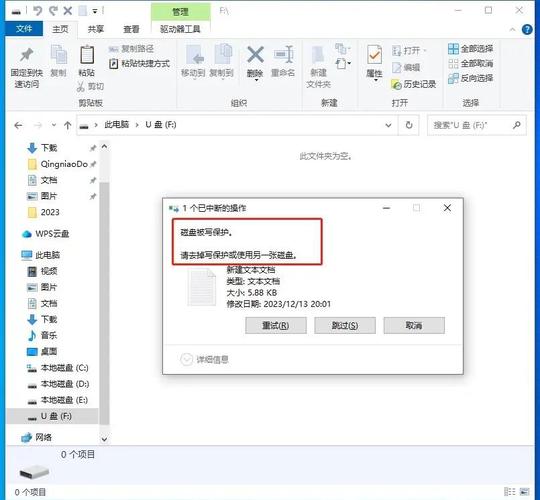The width and height of the screenshot is (540, 500).
Task: Click Select all in the ribbon
Action: pos(470,49)
